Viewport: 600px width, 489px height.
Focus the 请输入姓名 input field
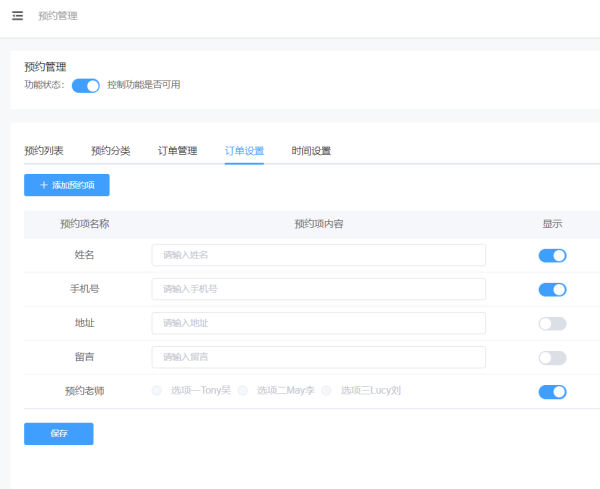point(318,255)
